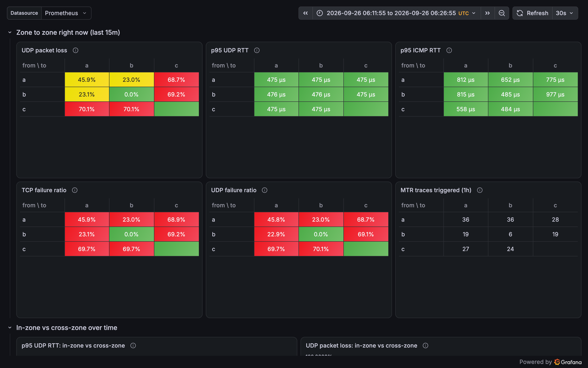Select the 24 cell in MTR traces table

click(x=510, y=249)
